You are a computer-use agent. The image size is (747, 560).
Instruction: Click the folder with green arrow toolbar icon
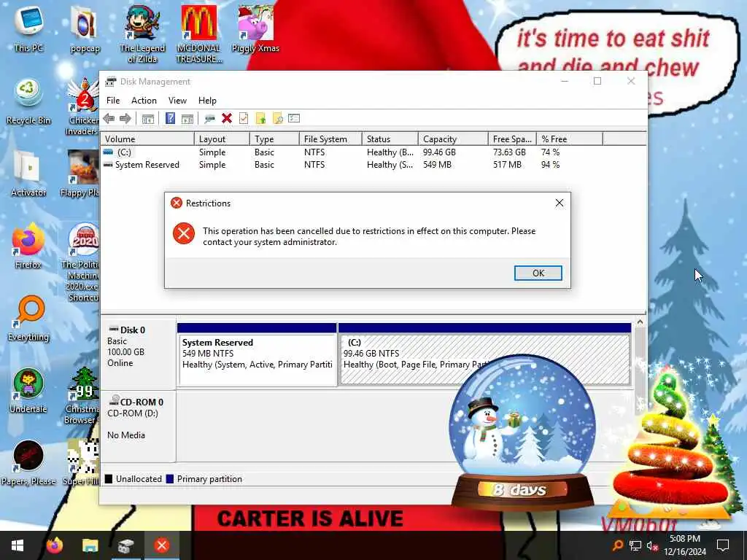pyautogui.click(x=260, y=119)
